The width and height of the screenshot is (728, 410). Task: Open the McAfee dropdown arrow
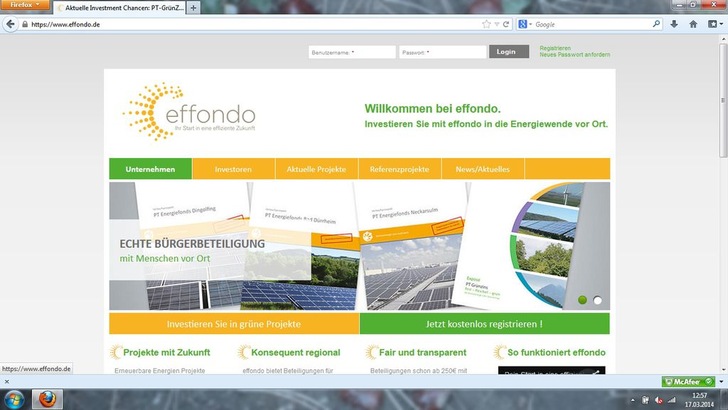[x=721, y=382]
